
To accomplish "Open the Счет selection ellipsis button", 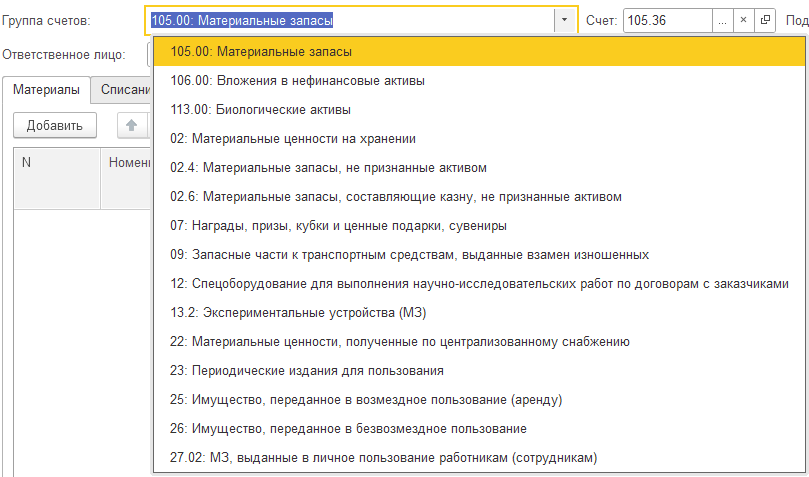I will pyautogui.click(x=722, y=21).
